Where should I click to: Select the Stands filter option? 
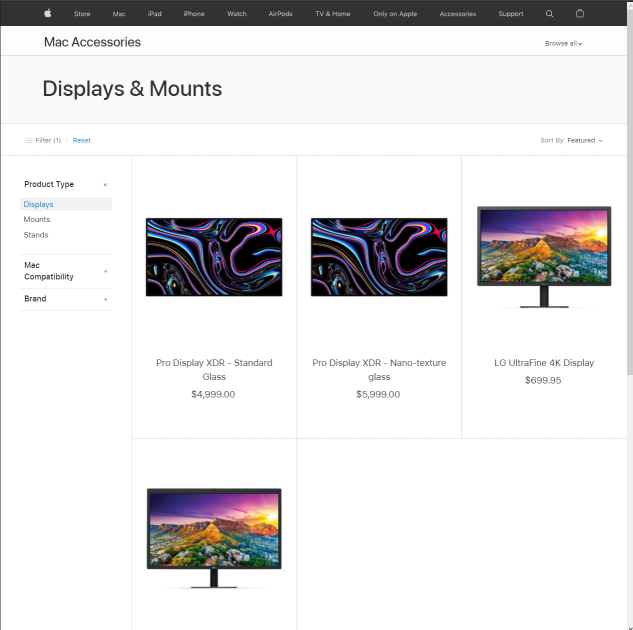point(36,235)
